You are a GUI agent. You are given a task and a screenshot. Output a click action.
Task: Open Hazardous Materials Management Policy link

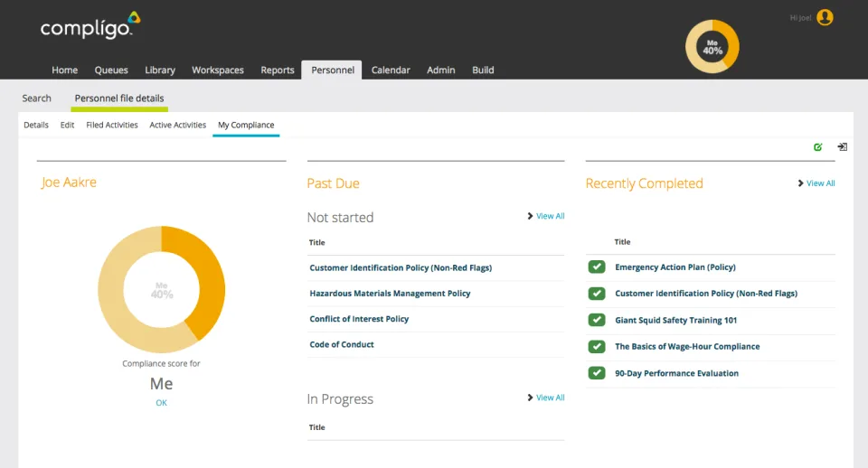tap(390, 294)
